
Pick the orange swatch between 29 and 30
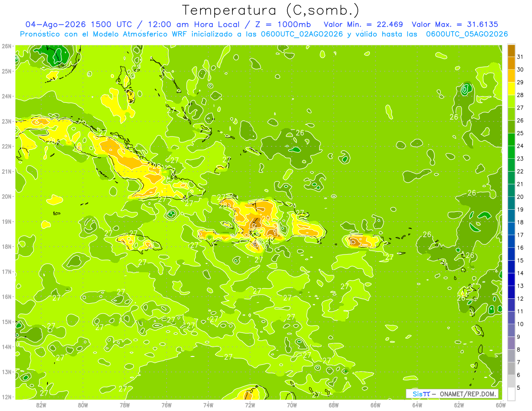point(511,76)
